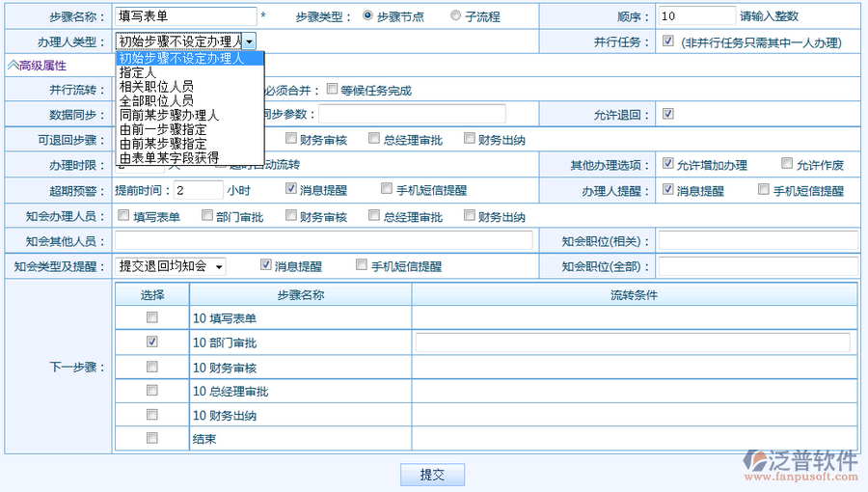
Task: Click the 顺序 number input field
Action: [x=697, y=16]
